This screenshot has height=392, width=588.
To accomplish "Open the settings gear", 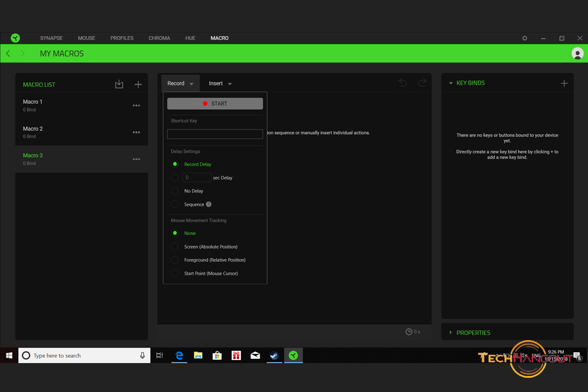I will (525, 38).
